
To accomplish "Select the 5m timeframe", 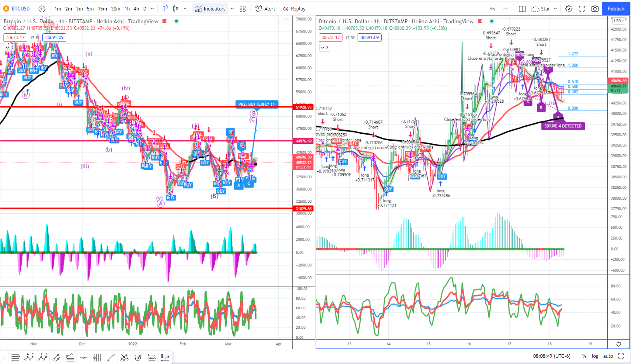I will click(x=90, y=9).
